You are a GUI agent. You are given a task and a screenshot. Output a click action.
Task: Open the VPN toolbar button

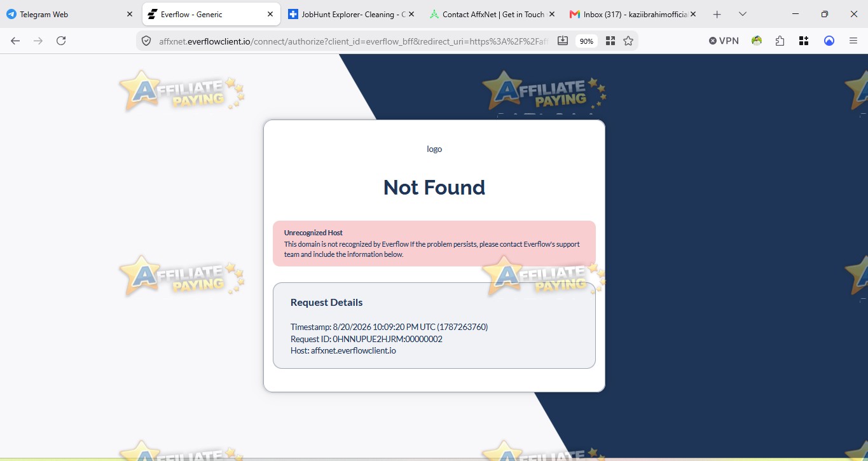[x=724, y=41]
